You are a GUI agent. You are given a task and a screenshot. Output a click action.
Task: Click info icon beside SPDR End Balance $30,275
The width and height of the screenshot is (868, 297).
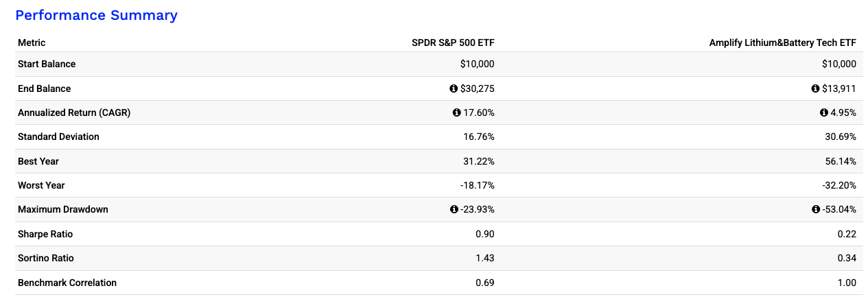[x=454, y=88]
